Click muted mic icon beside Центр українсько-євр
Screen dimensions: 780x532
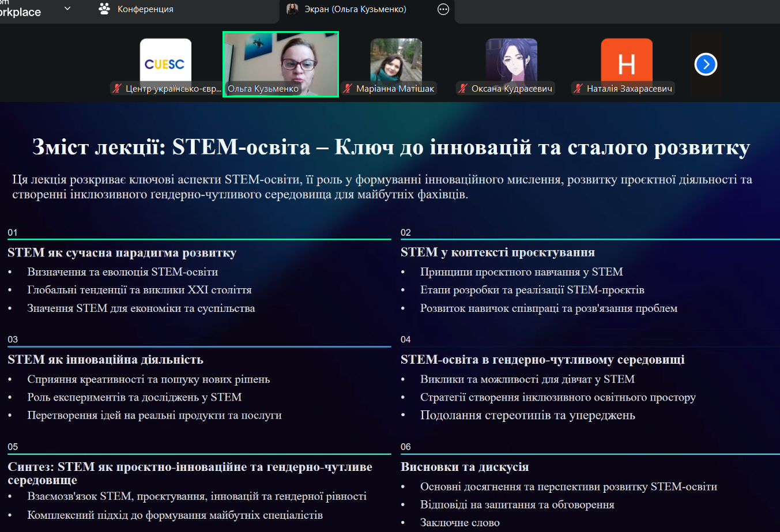pyautogui.click(x=117, y=88)
